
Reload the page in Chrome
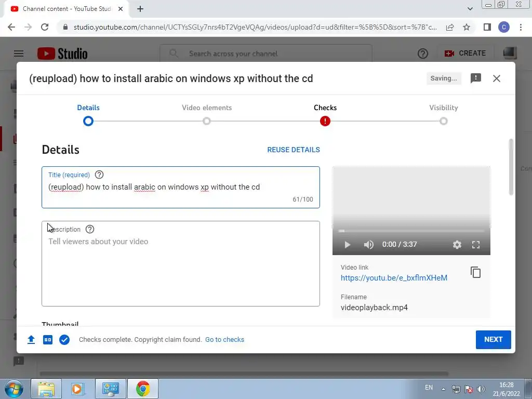[x=45, y=27]
